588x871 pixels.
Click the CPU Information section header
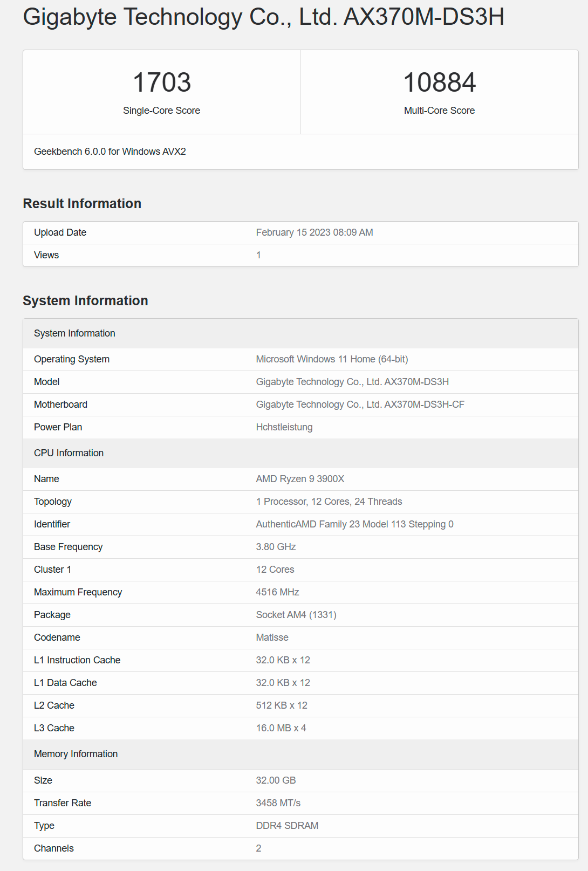pos(300,453)
